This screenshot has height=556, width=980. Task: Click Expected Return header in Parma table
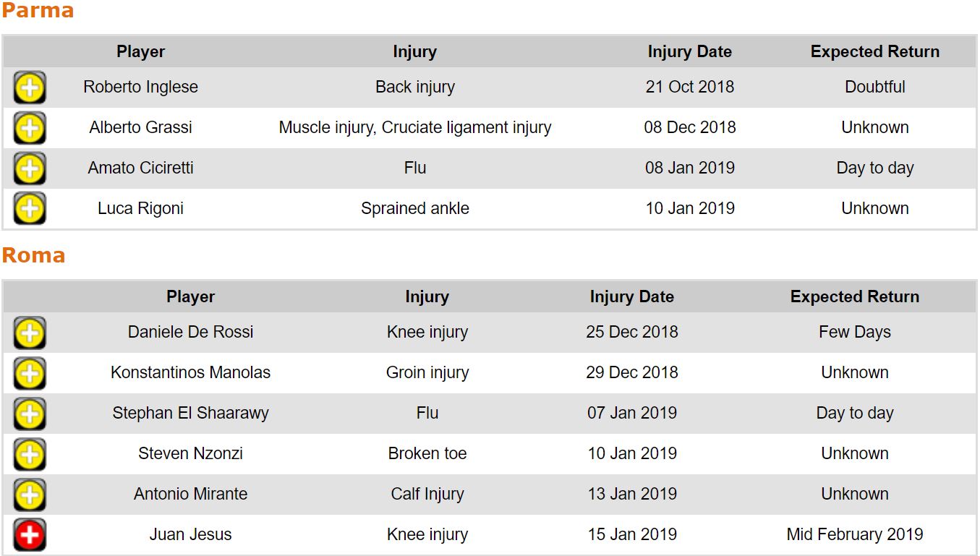point(874,51)
